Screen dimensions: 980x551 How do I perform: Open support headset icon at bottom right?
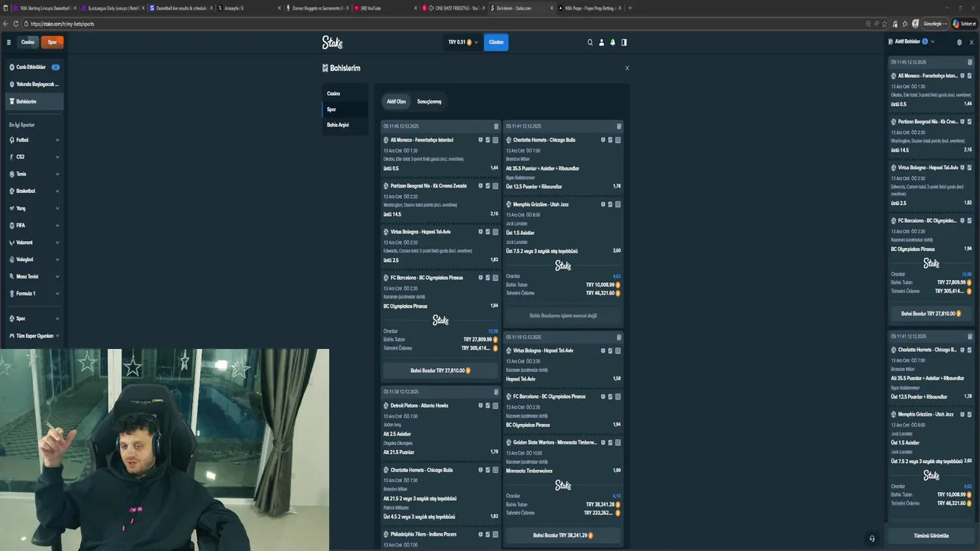[x=872, y=539]
